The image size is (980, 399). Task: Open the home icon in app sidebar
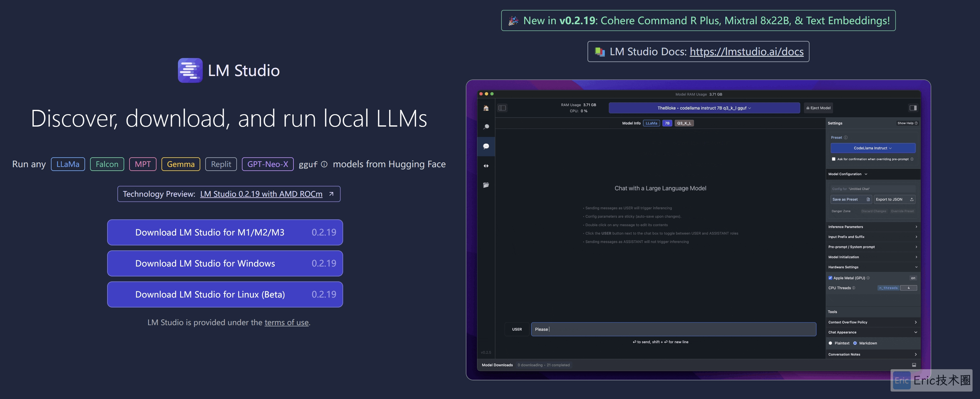tap(486, 108)
